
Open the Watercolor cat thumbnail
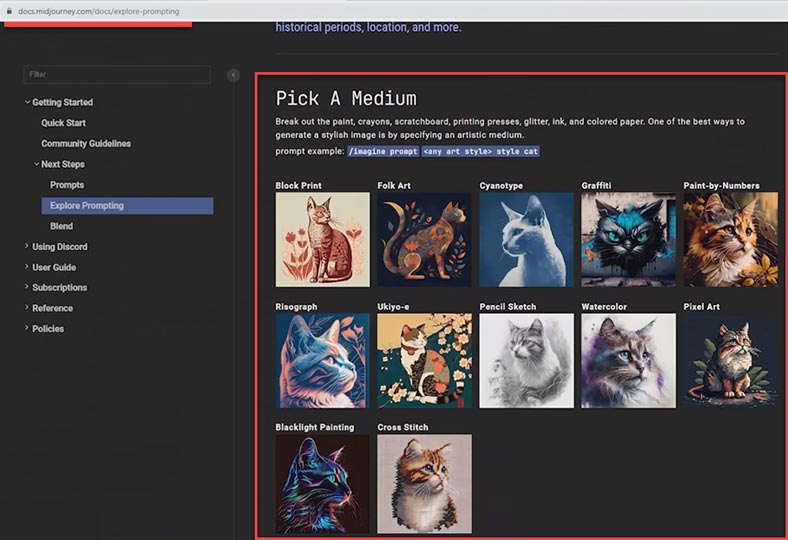(x=629, y=361)
